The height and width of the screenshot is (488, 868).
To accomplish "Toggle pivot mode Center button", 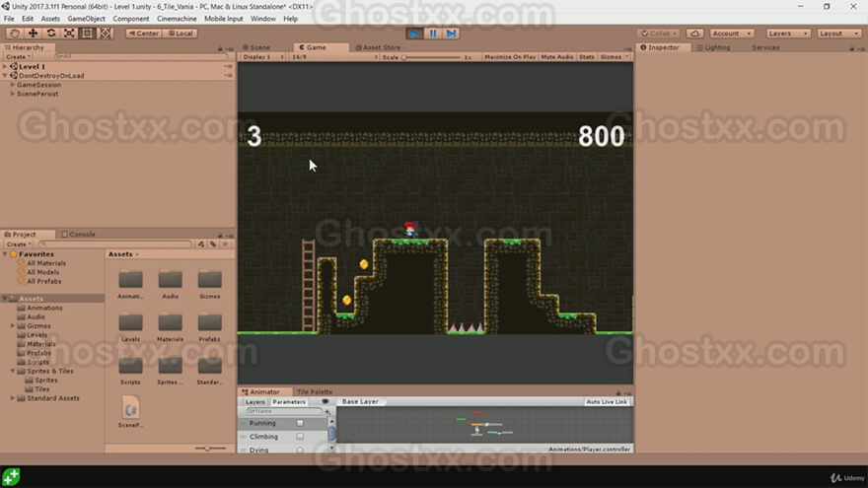I will pyautogui.click(x=144, y=34).
